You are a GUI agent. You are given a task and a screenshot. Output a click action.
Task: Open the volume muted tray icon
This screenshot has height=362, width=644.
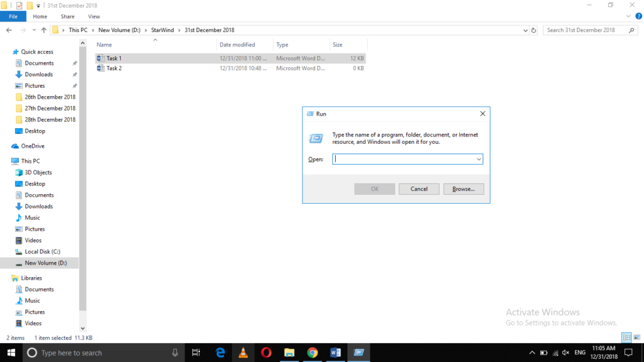pos(565,353)
